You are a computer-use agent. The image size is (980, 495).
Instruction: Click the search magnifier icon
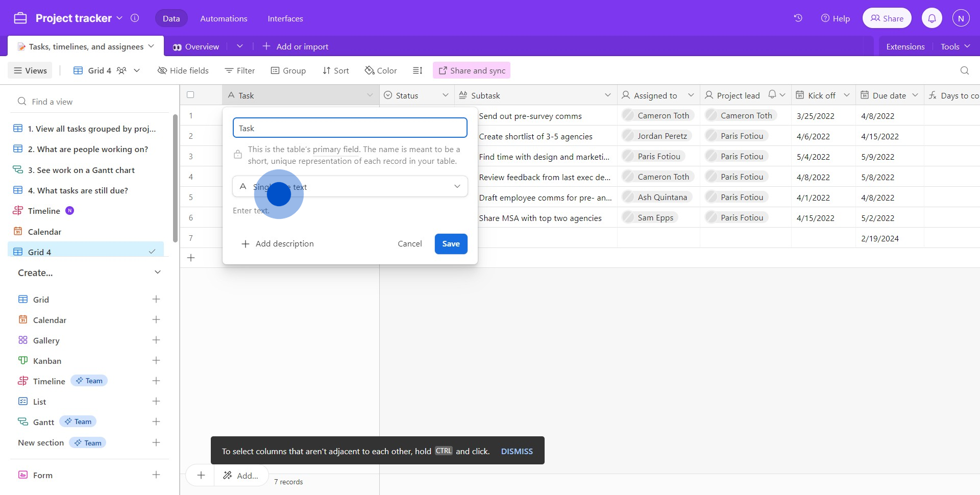coord(964,70)
